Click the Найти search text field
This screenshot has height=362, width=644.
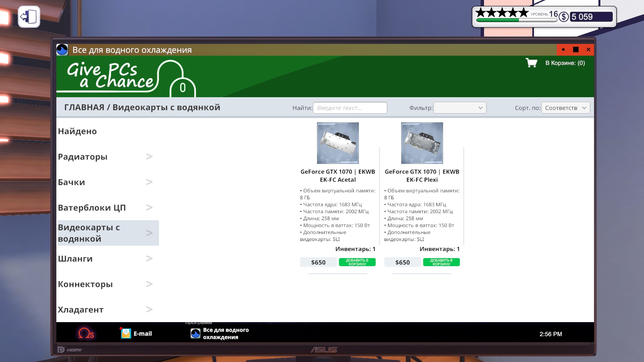pyautogui.click(x=350, y=108)
